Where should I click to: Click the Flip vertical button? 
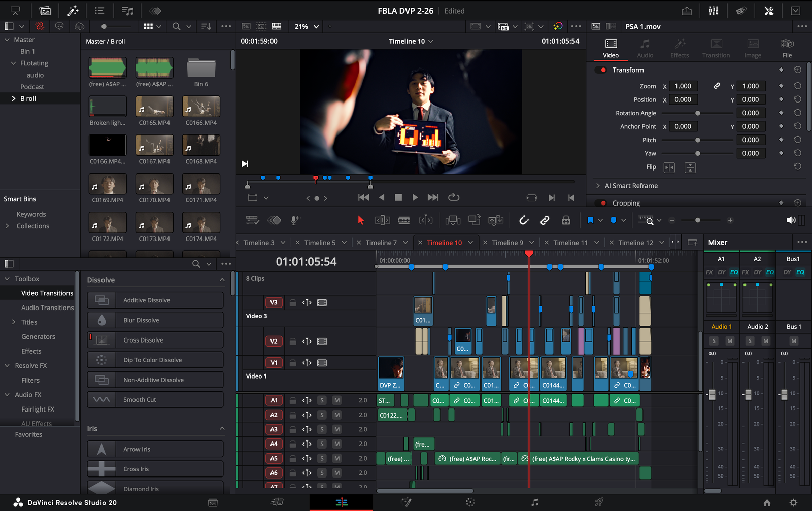click(x=690, y=167)
